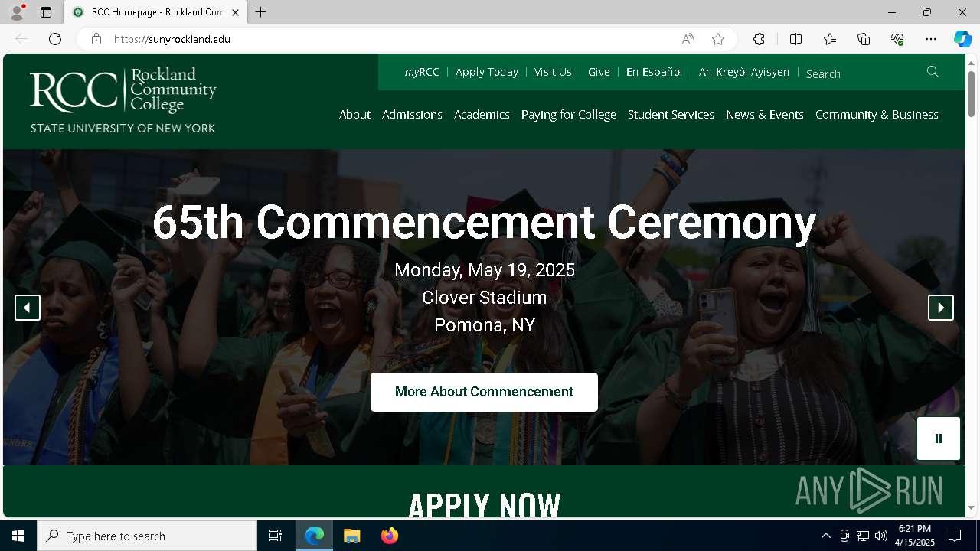Pause the slideshow
This screenshot has width=980, height=551.
tap(939, 439)
